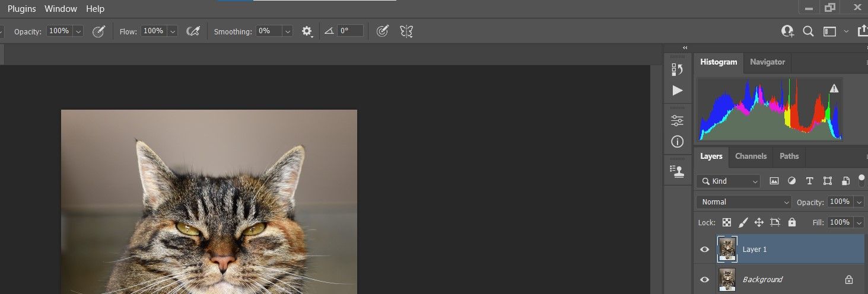Open Smoothing percentage dropdown arrow

[287, 31]
